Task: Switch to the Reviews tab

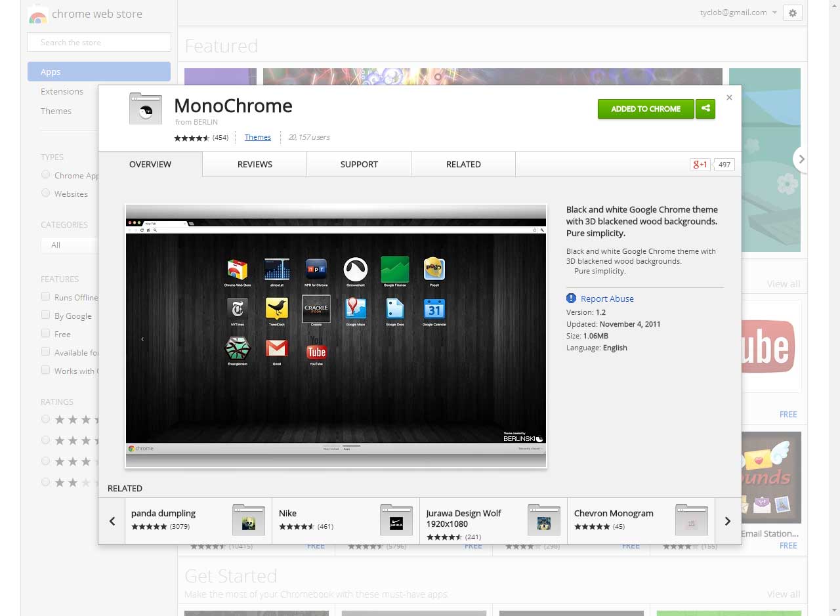Action: 255,165
